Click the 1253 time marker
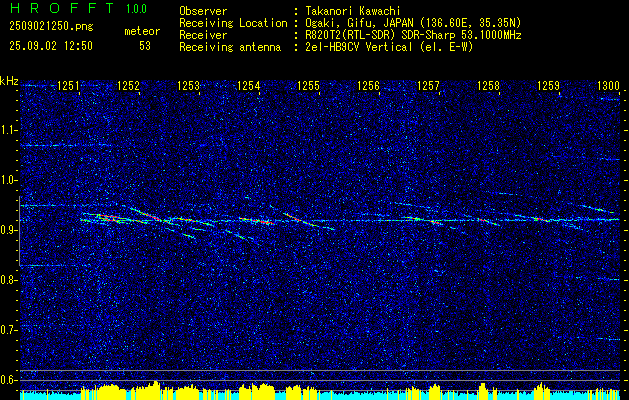The height and width of the screenshot is (400, 629). (x=188, y=85)
